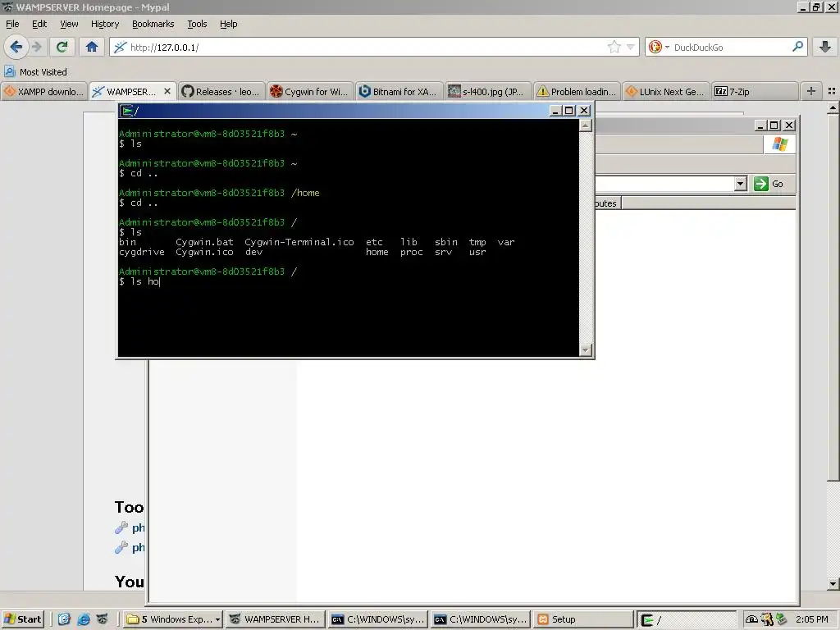Open a new tab with plus button
Viewport: 840px width, 630px height.
tap(811, 92)
